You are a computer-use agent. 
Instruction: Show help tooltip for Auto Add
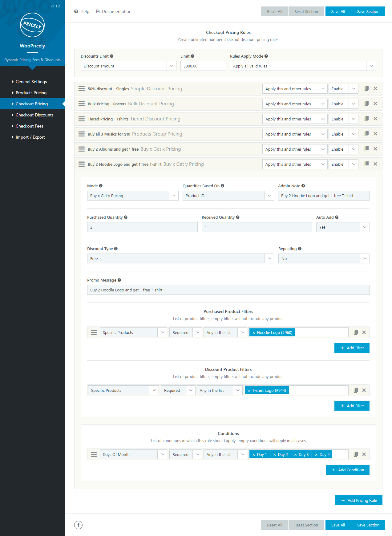click(337, 217)
